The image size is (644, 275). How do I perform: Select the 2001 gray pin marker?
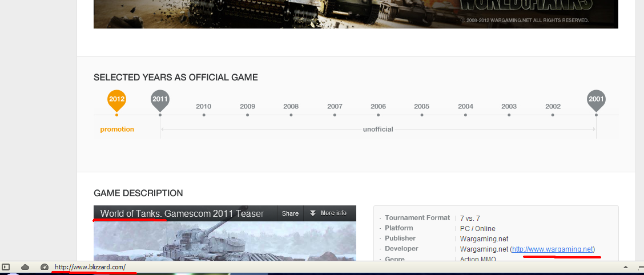pos(596,100)
